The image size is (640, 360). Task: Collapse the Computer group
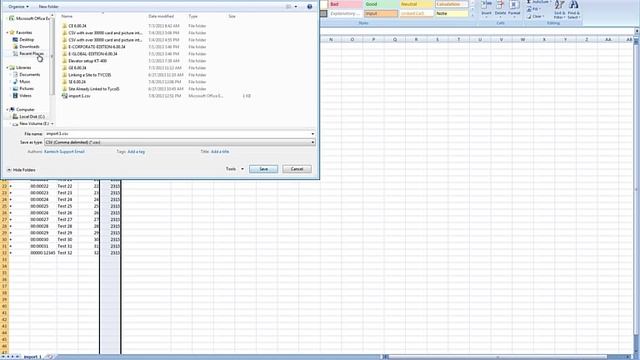[x=7, y=109]
